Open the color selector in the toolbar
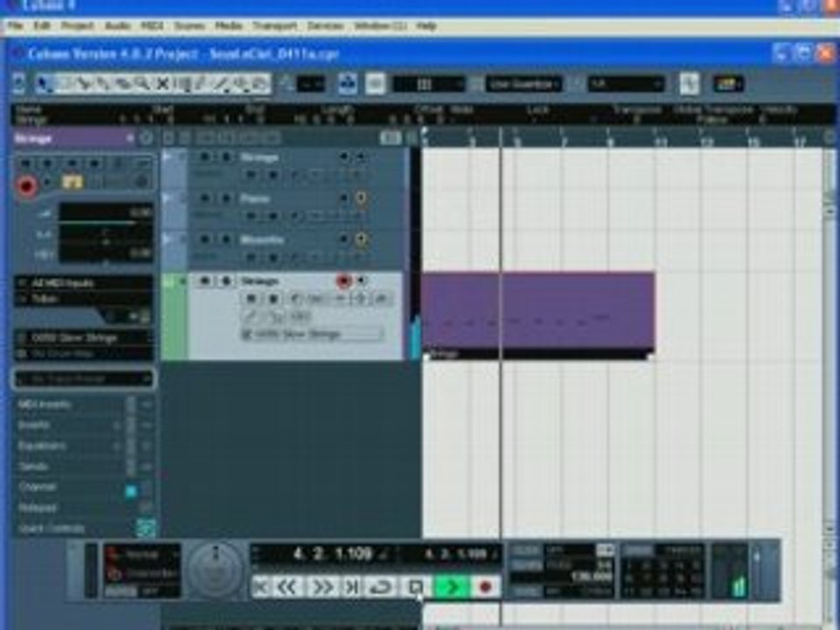840x630 pixels. tap(728, 84)
